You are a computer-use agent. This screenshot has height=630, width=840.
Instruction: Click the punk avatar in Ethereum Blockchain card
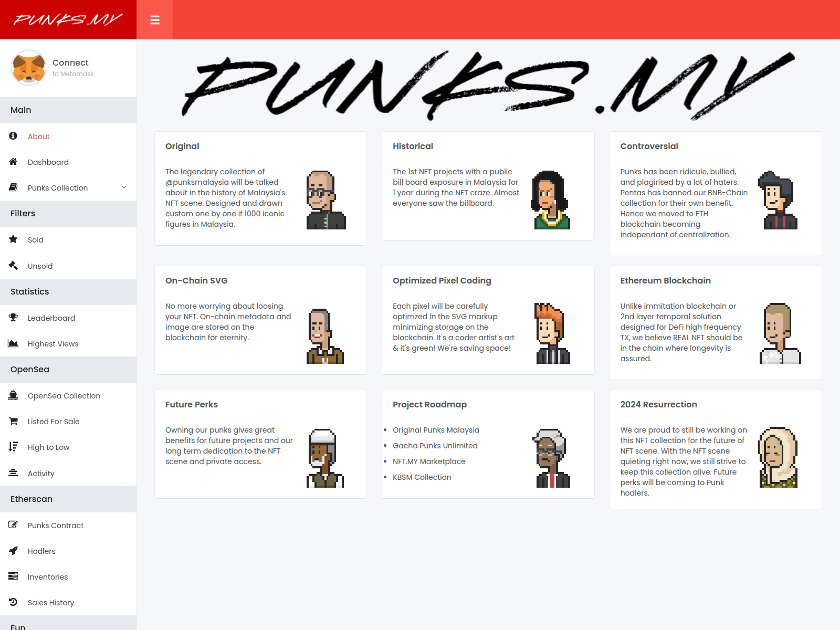tap(780, 333)
